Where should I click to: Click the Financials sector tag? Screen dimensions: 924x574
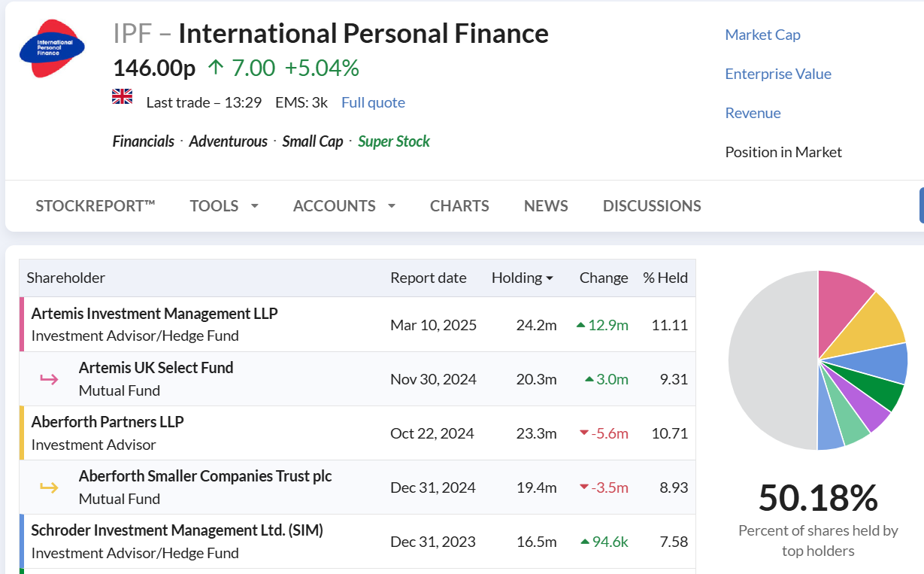coord(144,141)
